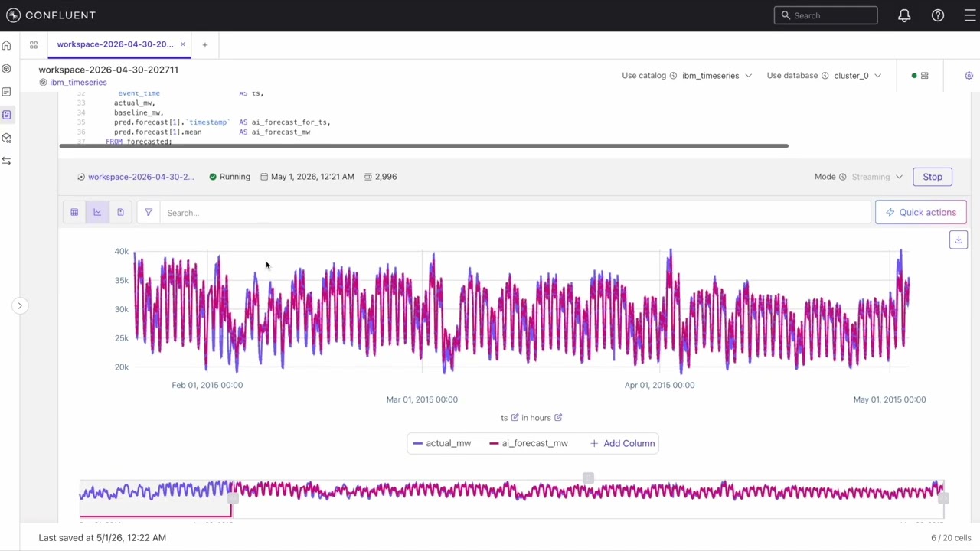Select the workspace-2026-04-30 tab
Image resolution: width=980 pixels, height=551 pixels.
[x=116, y=44]
